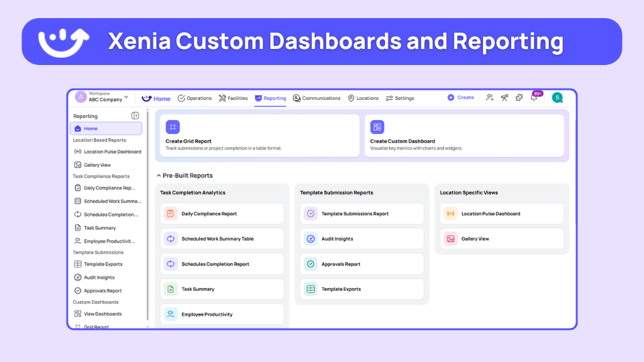Open Scheduled Work Summary in sidebar
Screen dimensions: 644x362
click(107, 201)
